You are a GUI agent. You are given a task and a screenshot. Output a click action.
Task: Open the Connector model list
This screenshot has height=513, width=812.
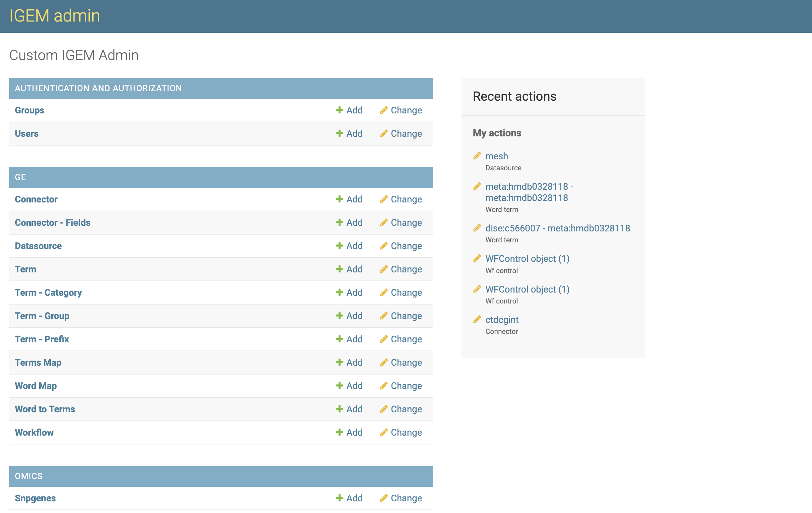click(x=36, y=199)
